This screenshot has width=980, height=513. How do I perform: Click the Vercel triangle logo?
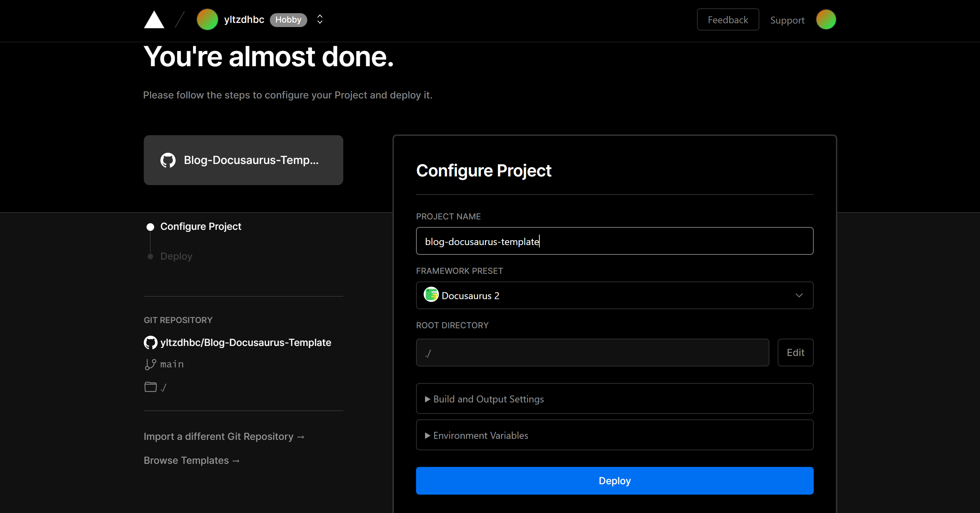pyautogui.click(x=154, y=19)
